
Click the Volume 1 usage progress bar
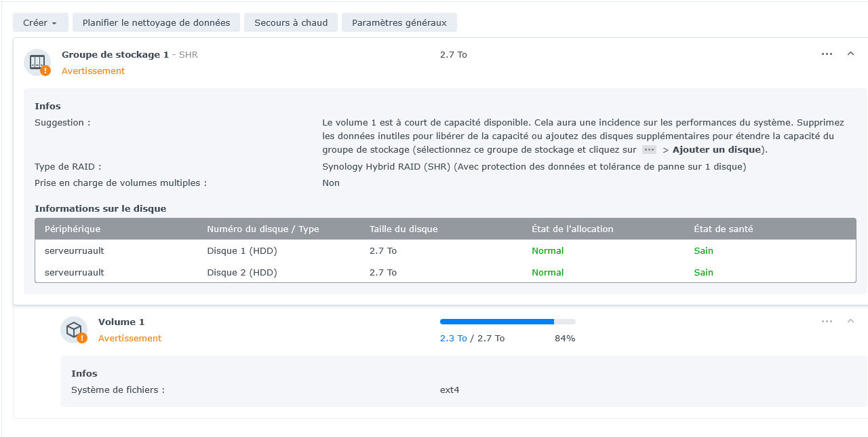[507, 322]
